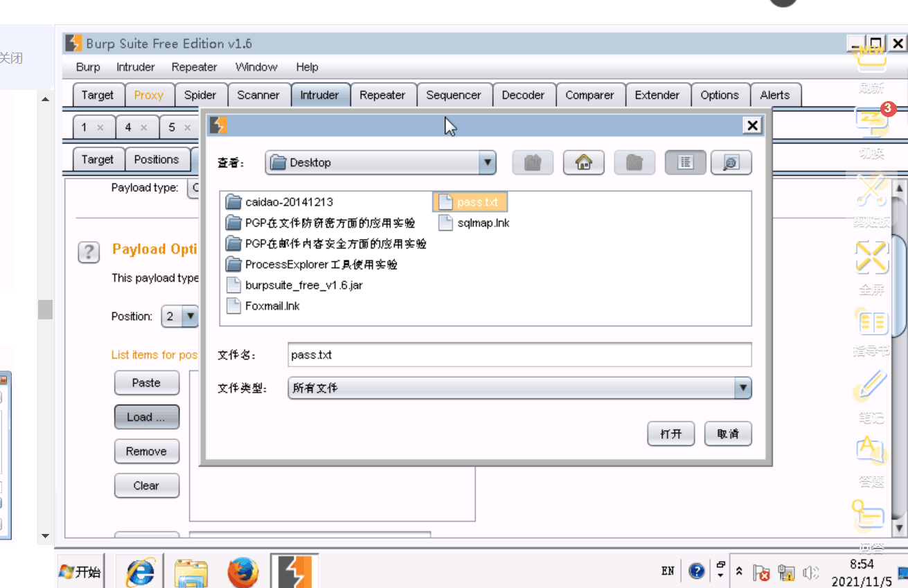Switch to the Spider tab
This screenshot has width=908, height=588.
pos(200,96)
